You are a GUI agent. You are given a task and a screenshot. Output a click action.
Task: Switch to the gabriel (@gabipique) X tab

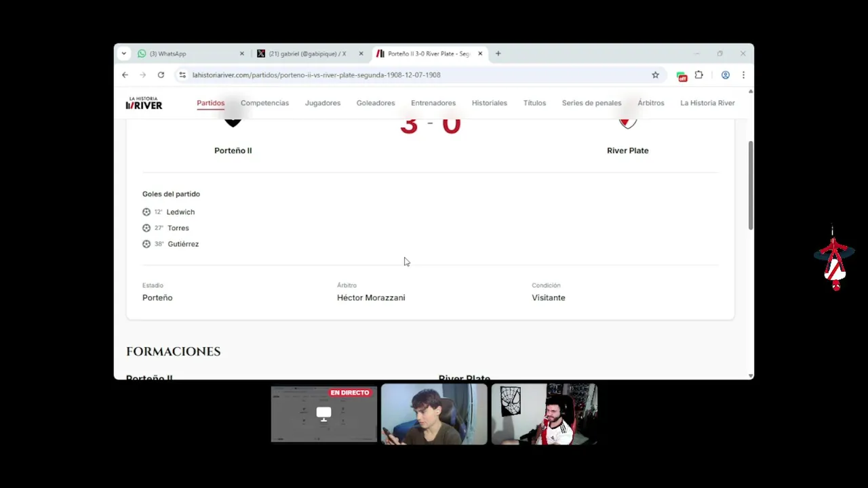pos(310,54)
